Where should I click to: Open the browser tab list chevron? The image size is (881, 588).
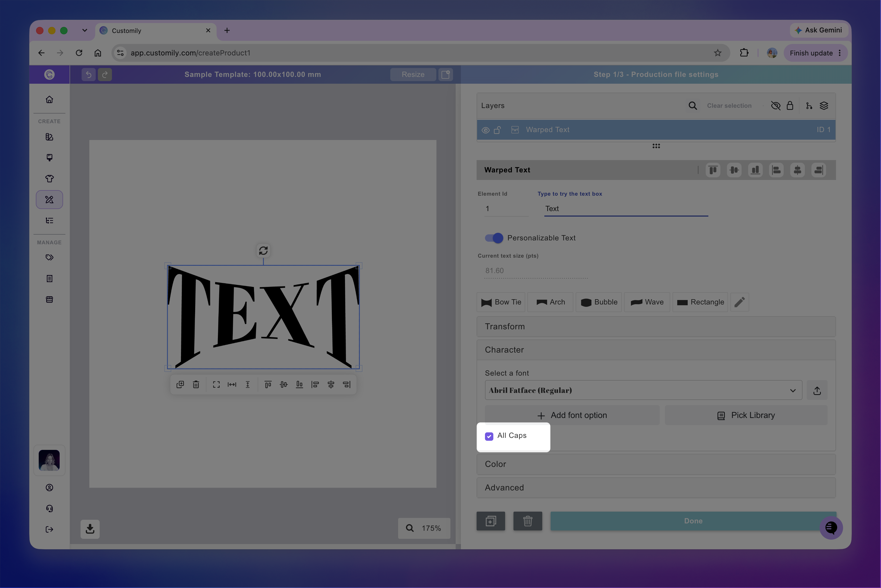85,30
